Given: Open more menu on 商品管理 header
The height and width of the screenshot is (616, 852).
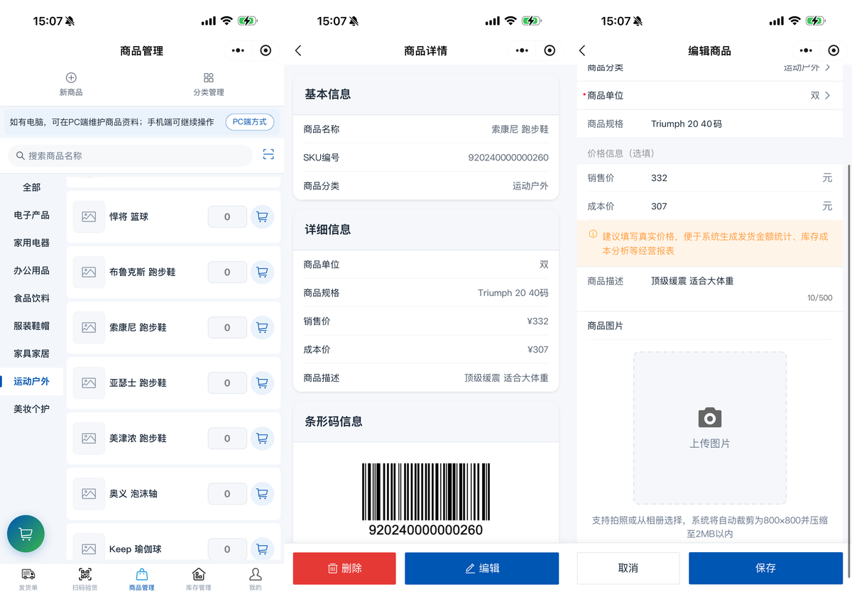Looking at the screenshot, I should (238, 50).
